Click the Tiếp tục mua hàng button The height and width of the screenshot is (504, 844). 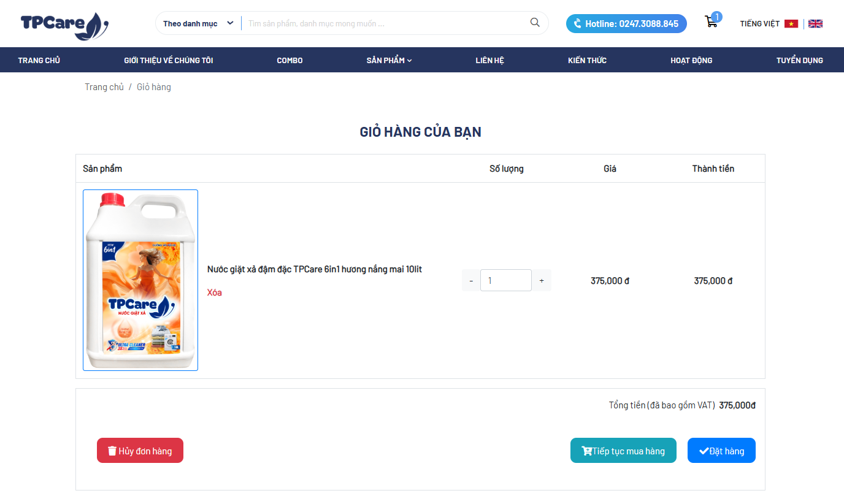623,451
